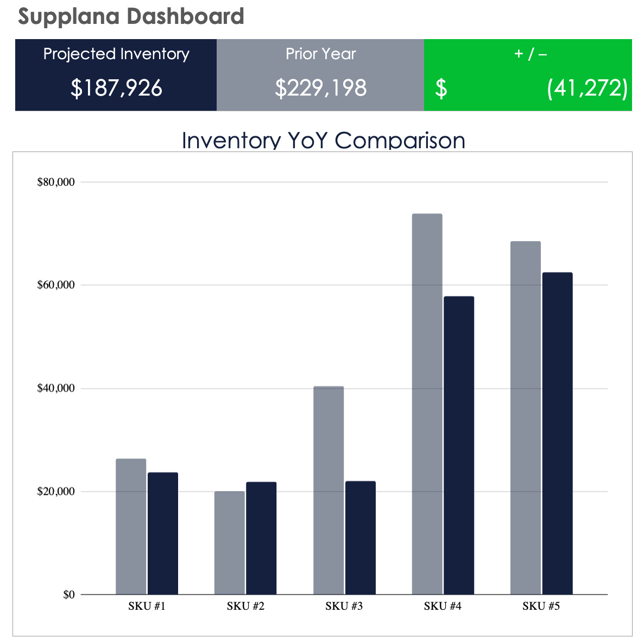Click the SKU #3 axis label
The width and height of the screenshot is (644, 644).
344,606
